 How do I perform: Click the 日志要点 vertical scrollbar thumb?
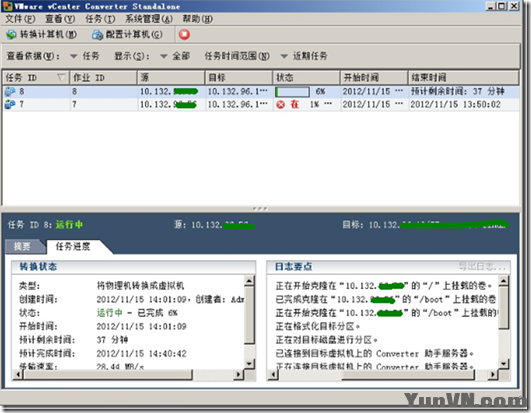click(504, 307)
